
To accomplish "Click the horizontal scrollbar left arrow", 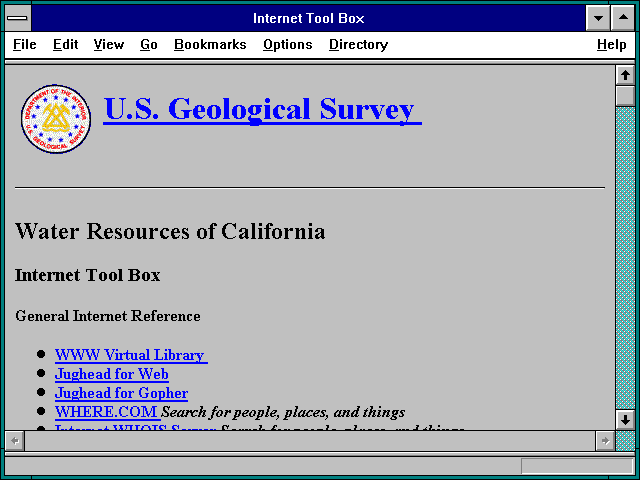I will click(15, 441).
